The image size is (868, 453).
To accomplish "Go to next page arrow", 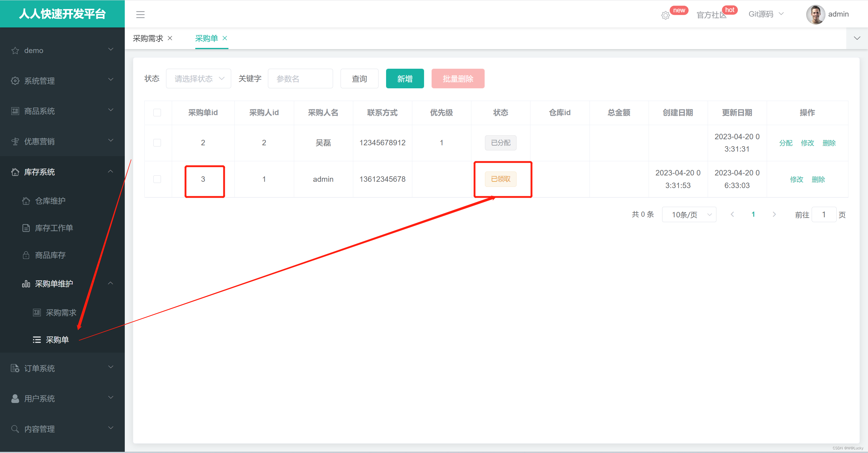I will pyautogui.click(x=774, y=214).
